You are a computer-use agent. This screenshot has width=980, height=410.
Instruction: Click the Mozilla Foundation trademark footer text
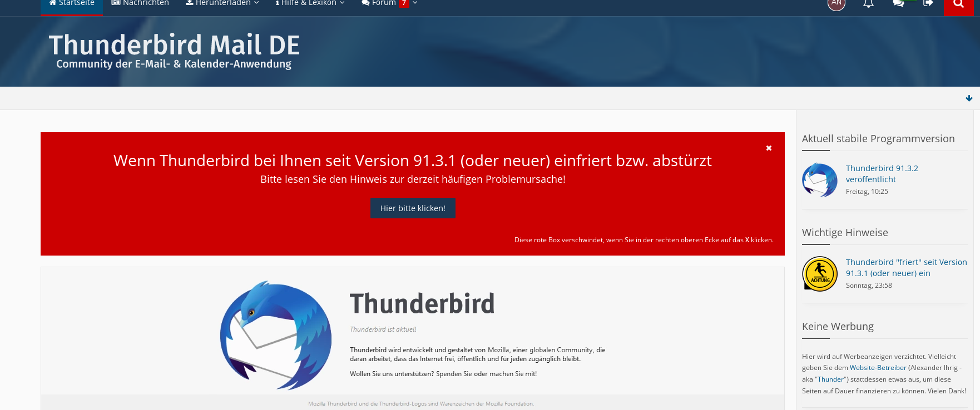[x=421, y=404]
